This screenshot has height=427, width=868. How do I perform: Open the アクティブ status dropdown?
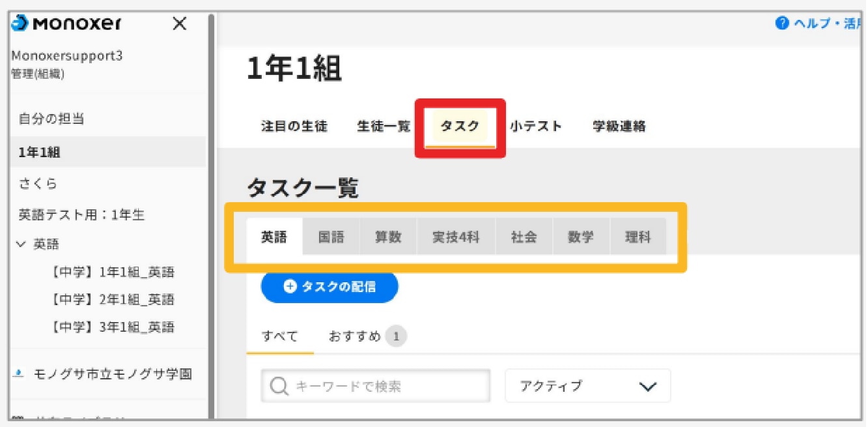(x=588, y=386)
